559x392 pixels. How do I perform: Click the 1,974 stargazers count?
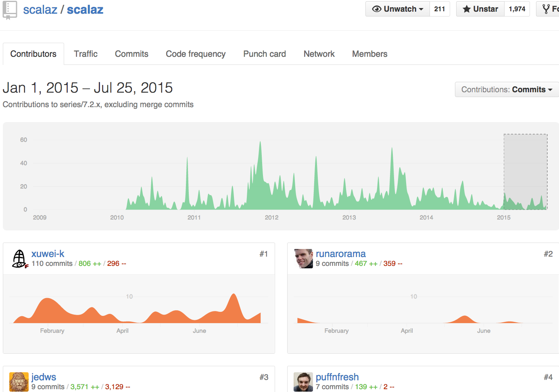tap(517, 9)
